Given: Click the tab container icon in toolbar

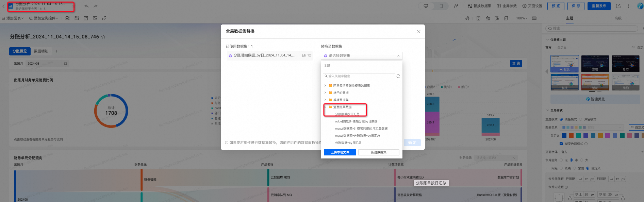Looking at the screenshot, I should pos(77,18).
